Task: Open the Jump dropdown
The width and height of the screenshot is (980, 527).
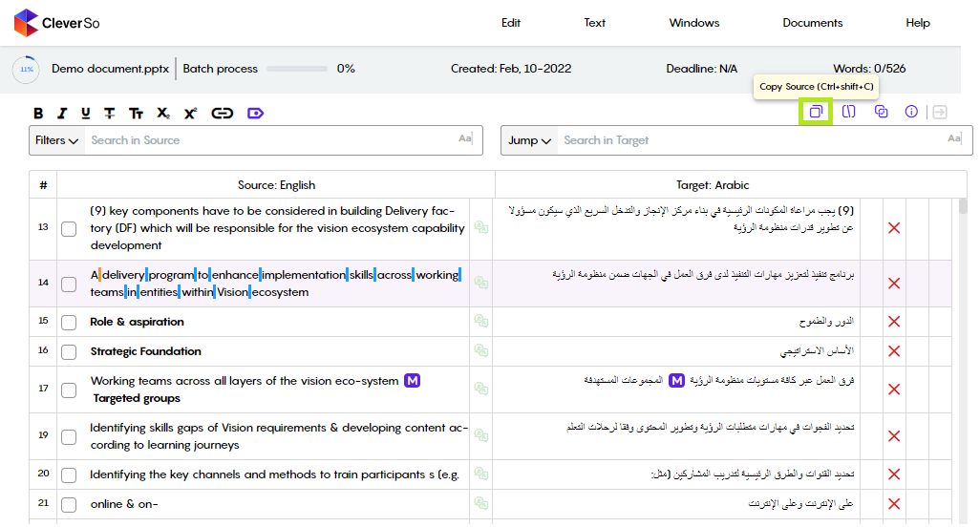Action: [529, 140]
